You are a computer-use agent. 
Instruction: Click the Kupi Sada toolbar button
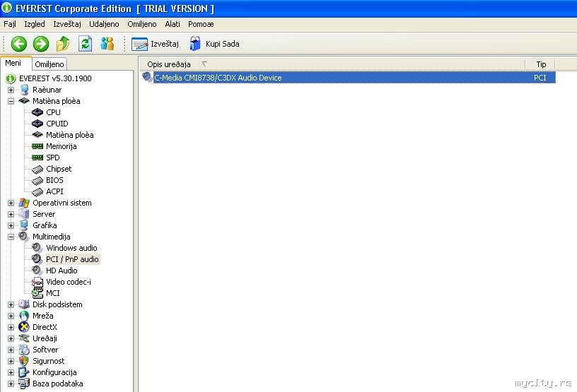(214, 44)
